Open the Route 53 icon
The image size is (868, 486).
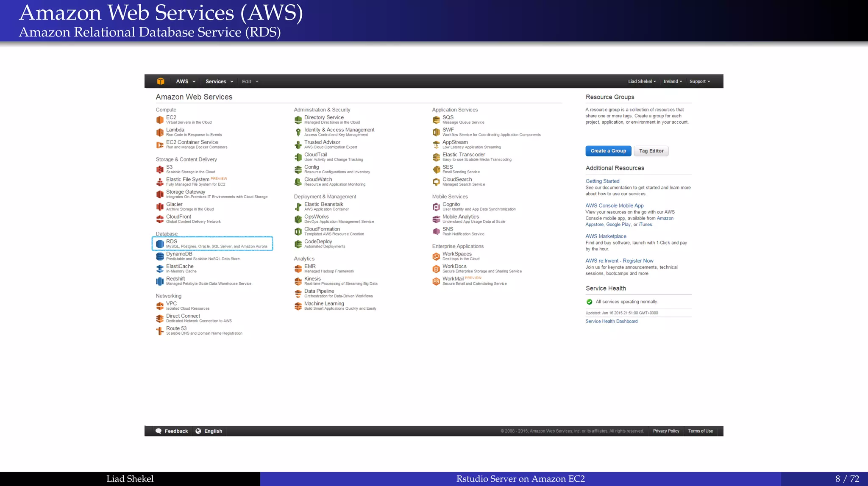160,331
